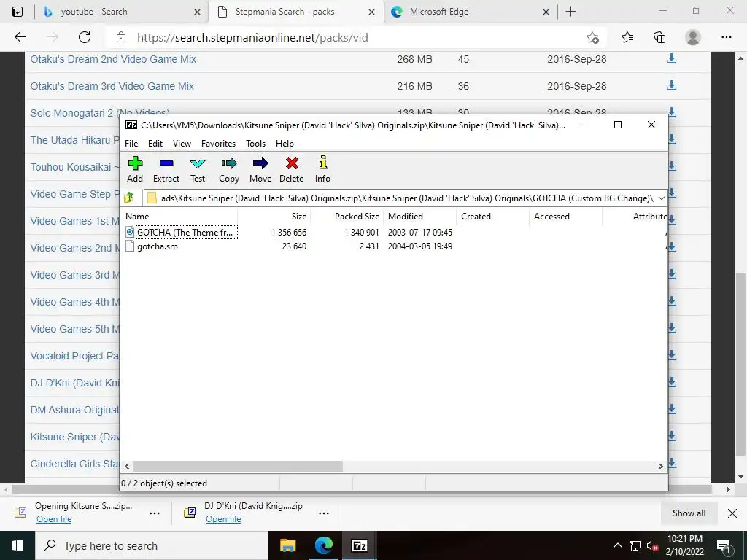Open the Favorites menu in 7-Zip

pos(218,144)
